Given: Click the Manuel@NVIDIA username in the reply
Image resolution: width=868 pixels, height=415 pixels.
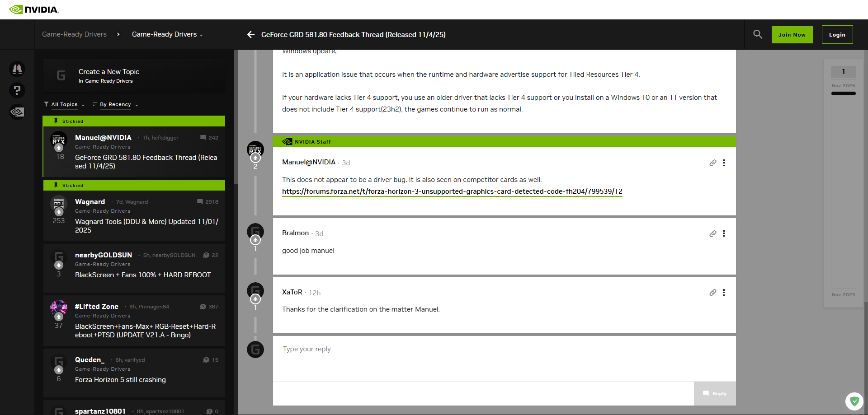Looking at the screenshot, I should click(309, 162).
